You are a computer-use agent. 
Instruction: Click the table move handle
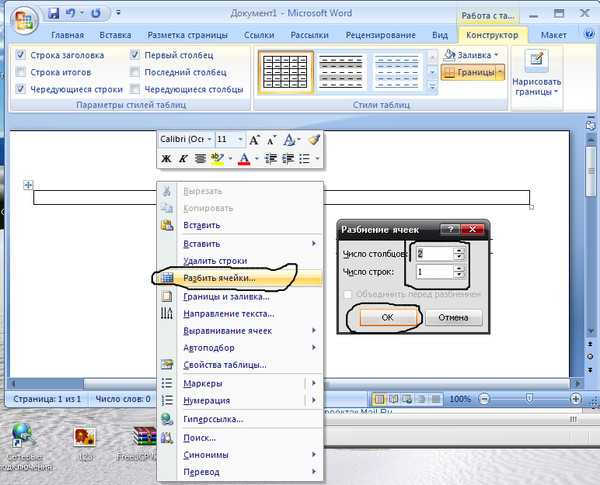[28, 185]
